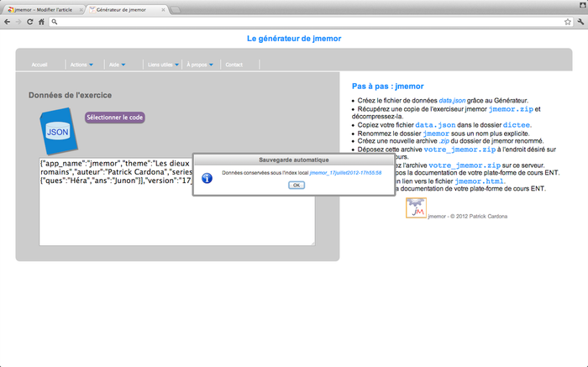The height and width of the screenshot is (367, 588).
Task: Reload the page with the refresh icon
Action: [31, 22]
